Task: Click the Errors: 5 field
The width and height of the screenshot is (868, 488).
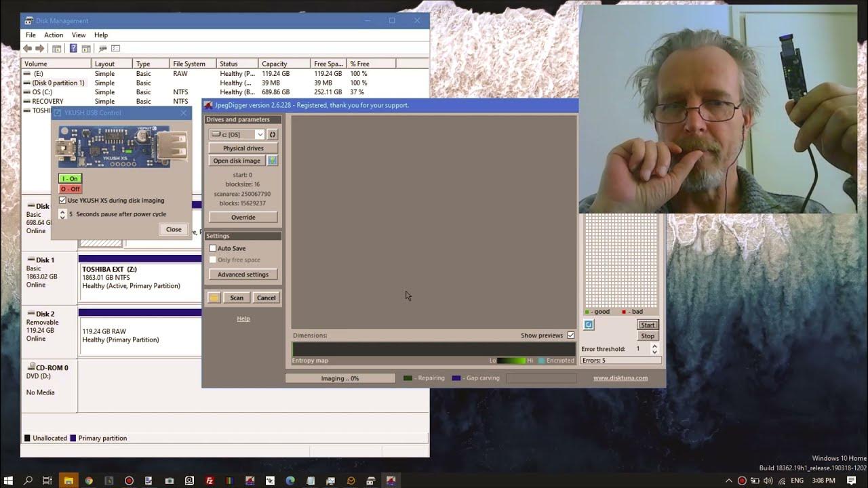Action: [620, 361]
